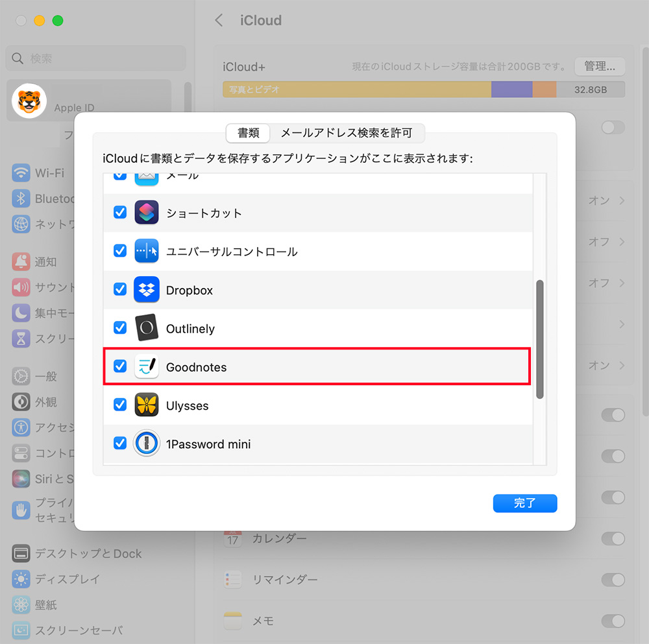Click the Ulysses butterfly icon
The width and height of the screenshot is (649, 644).
(147, 405)
